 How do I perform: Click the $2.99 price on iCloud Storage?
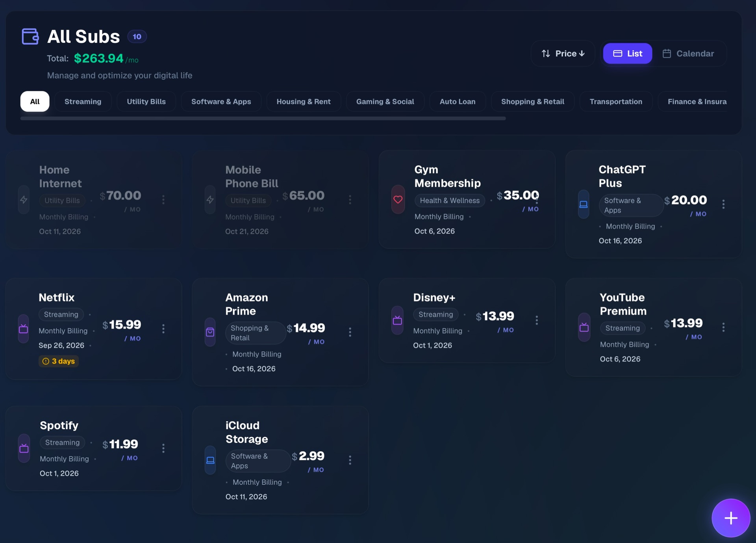(308, 456)
